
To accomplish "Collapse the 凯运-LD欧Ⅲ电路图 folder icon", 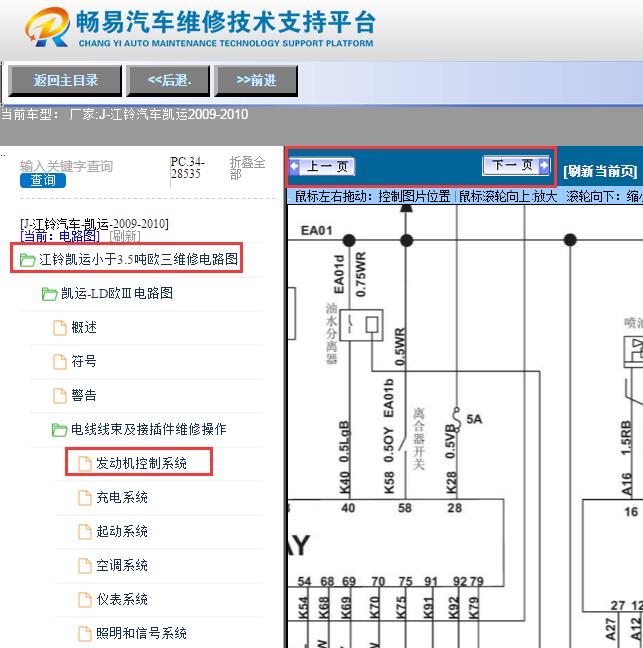I will coord(49,294).
